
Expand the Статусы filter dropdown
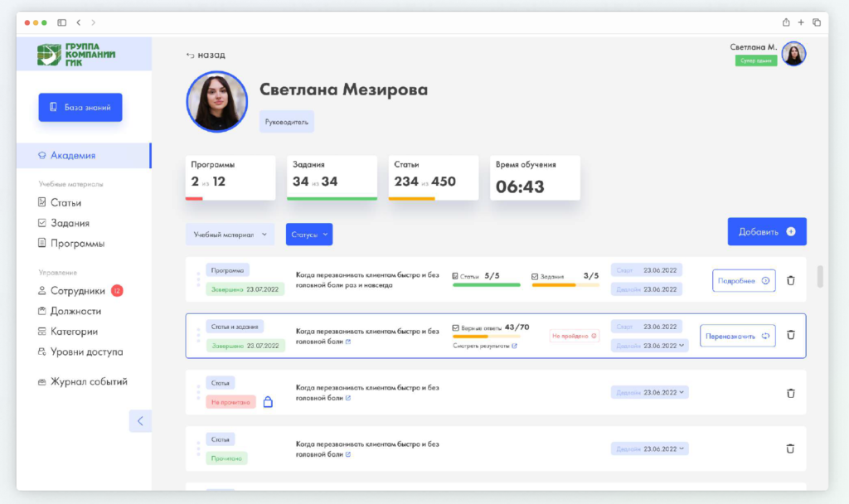[309, 235]
